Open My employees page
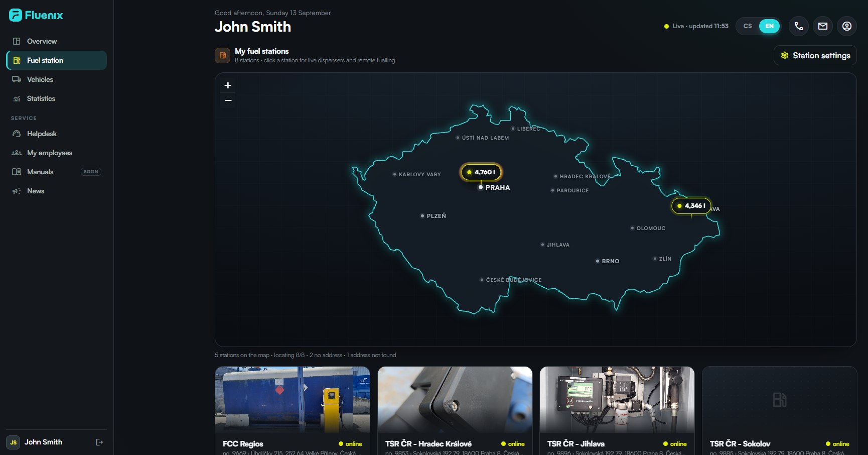 tap(56, 153)
